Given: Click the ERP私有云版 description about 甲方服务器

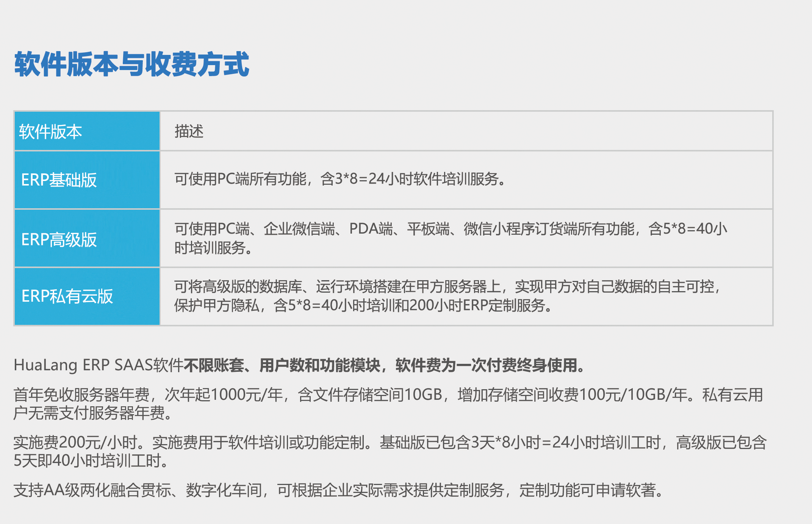Looking at the screenshot, I should point(451,287).
